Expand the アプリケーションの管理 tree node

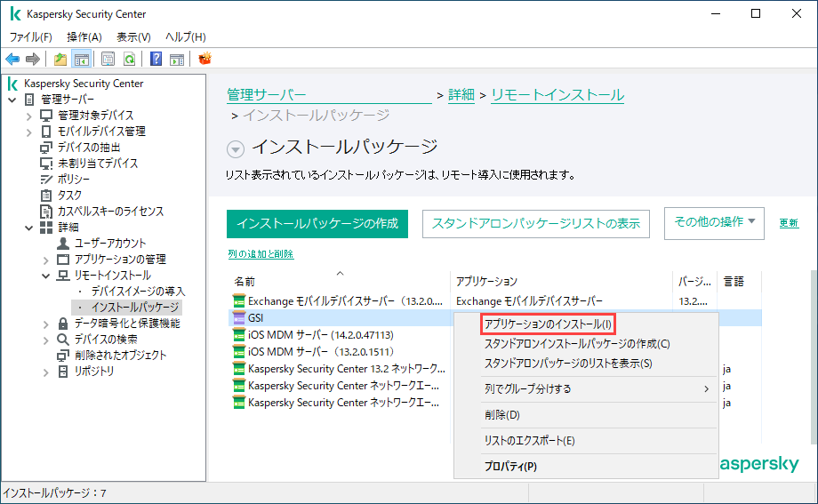point(45,260)
